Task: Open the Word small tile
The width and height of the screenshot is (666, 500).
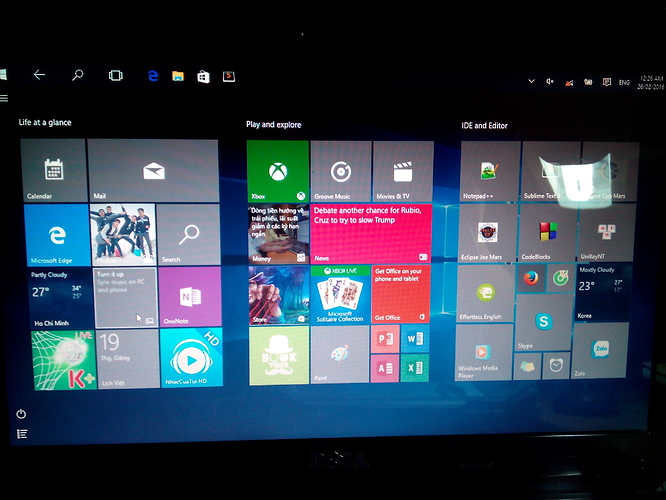Action: tap(415, 339)
